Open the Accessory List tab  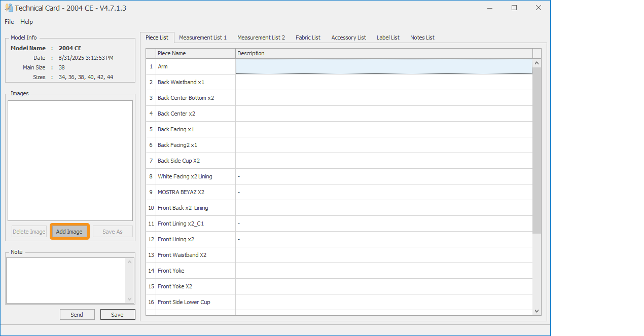[x=348, y=38]
